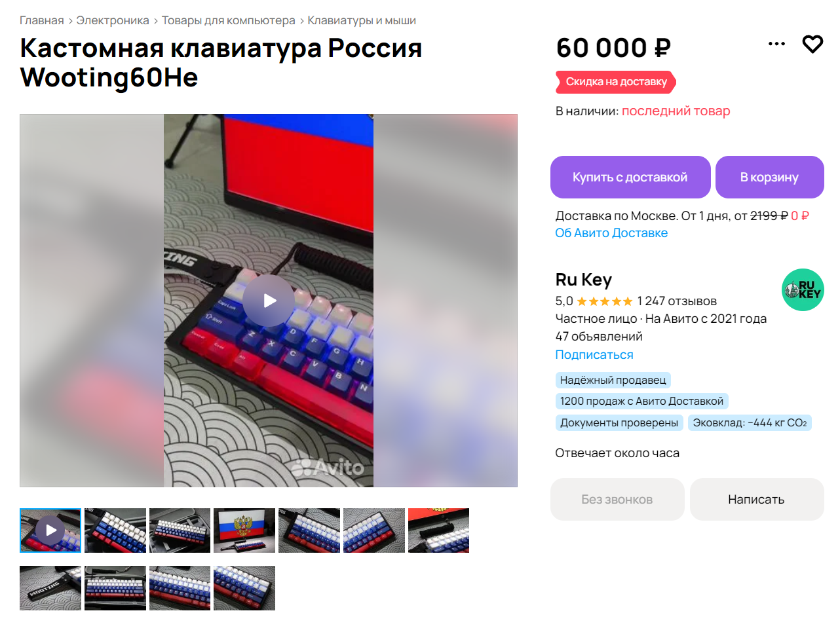
Task: Click the 'Скидка на доставку' badge
Action: point(616,82)
